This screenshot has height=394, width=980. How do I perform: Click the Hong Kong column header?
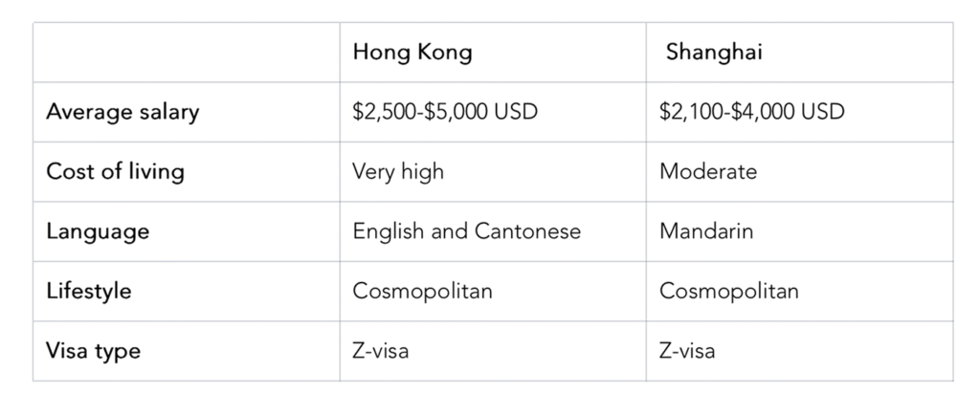point(412,53)
